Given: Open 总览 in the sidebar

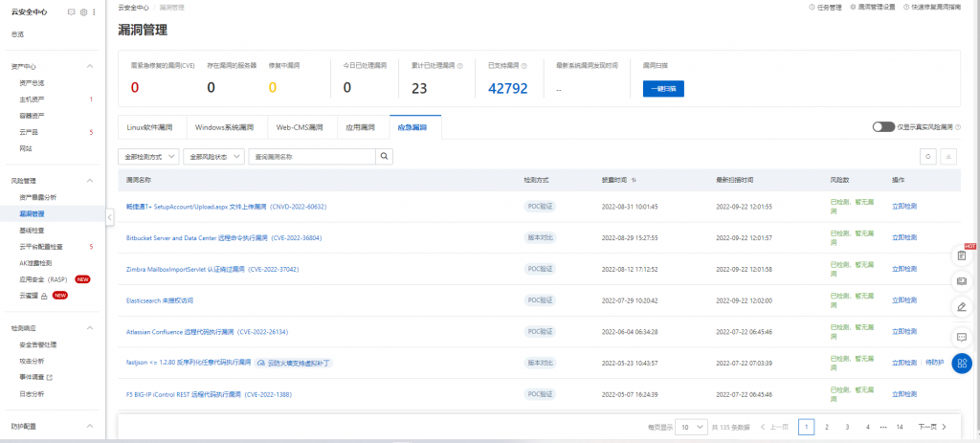Looking at the screenshot, I should (x=17, y=34).
